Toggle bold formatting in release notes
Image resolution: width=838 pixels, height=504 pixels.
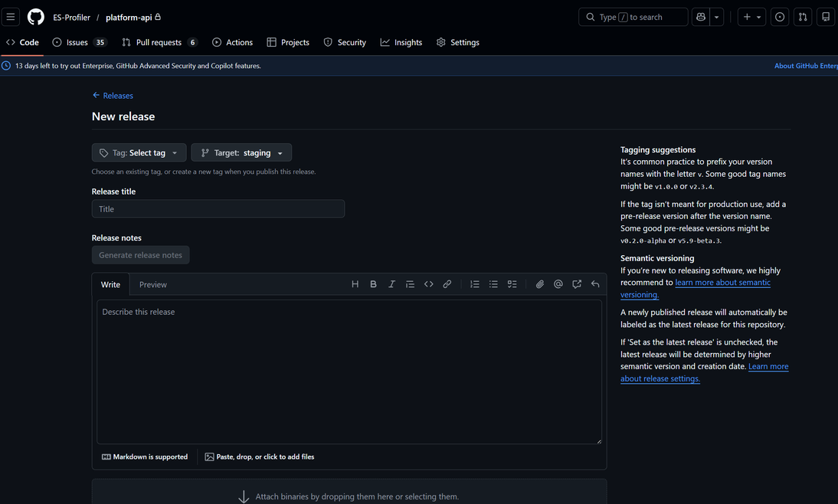click(373, 284)
